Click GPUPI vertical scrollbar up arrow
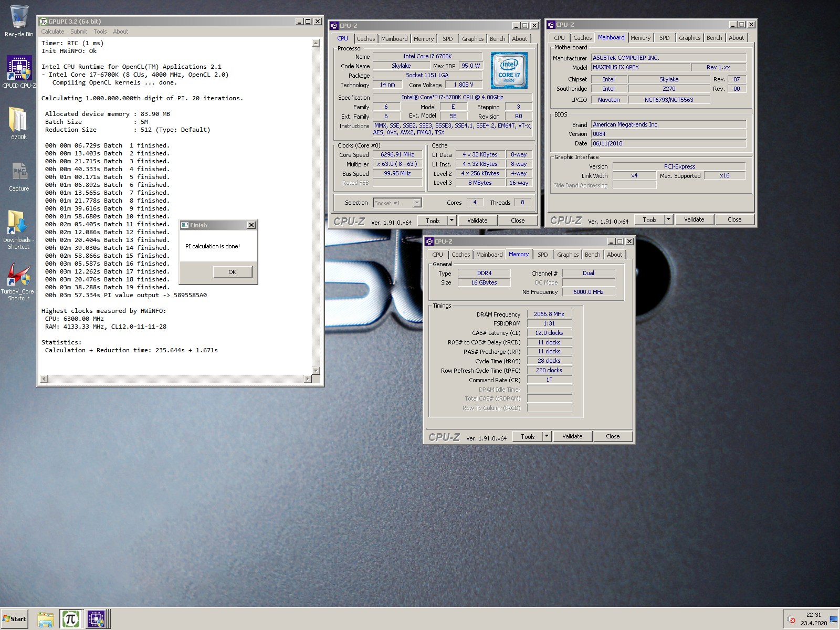Image resolution: width=840 pixels, height=630 pixels. (x=316, y=43)
